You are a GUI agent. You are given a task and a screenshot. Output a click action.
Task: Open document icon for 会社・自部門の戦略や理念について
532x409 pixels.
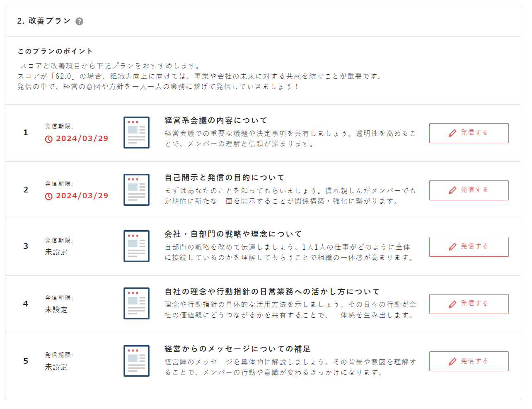tap(136, 246)
